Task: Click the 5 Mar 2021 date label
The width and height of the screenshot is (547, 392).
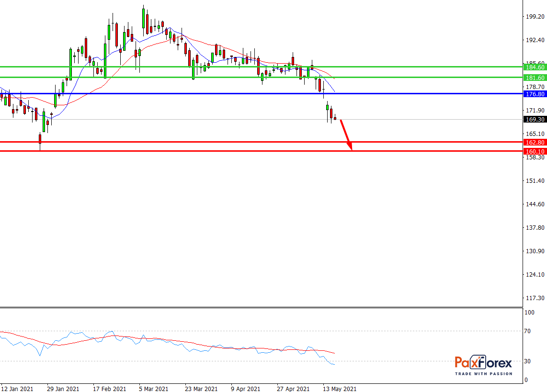Action: 153,389
